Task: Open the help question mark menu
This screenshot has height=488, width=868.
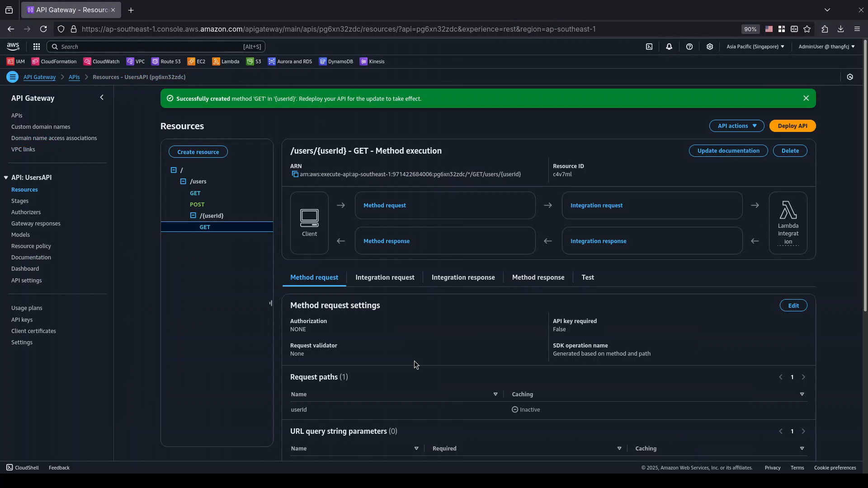Action: click(689, 47)
